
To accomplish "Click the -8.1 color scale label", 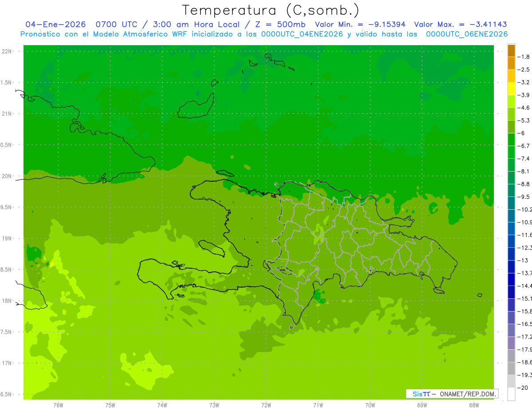I will tap(523, 171).
